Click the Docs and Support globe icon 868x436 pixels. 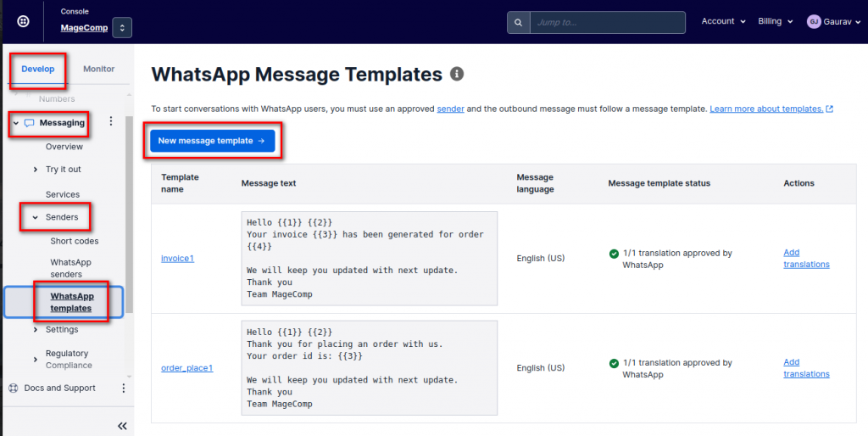tap(14, 388)
